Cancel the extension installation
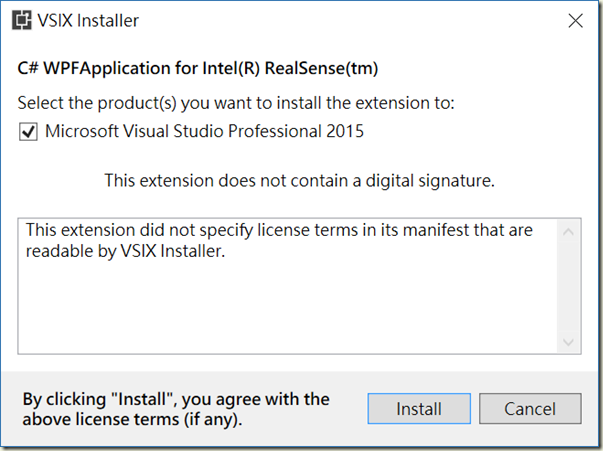 pyautogui.click(x=530, y=408)
